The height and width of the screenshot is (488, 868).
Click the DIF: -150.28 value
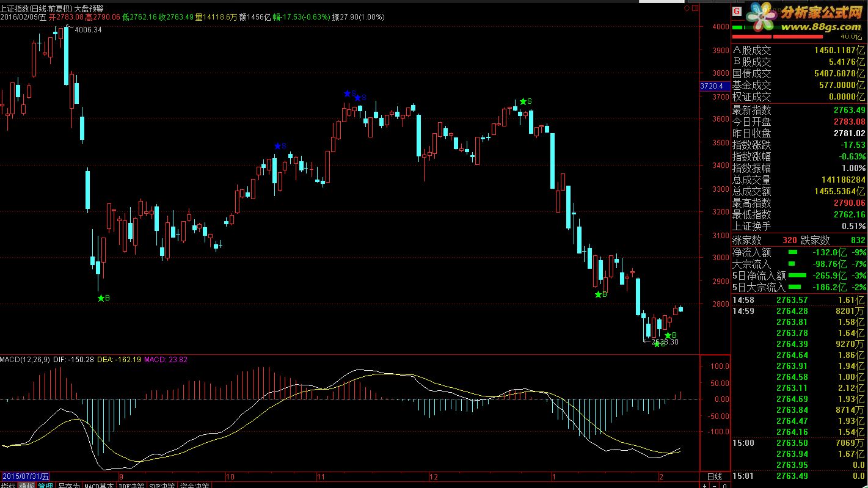tap(74, 360)
